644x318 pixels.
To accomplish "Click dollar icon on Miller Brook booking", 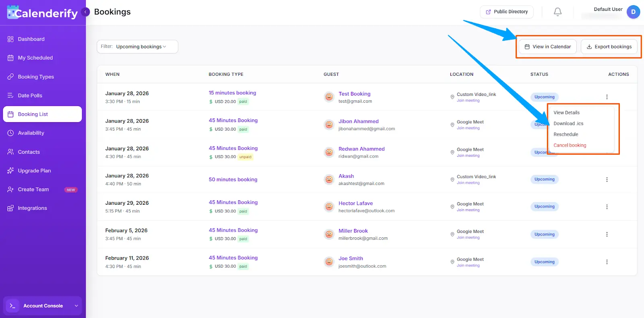I will pyautogui.click(x=211, y=239).
